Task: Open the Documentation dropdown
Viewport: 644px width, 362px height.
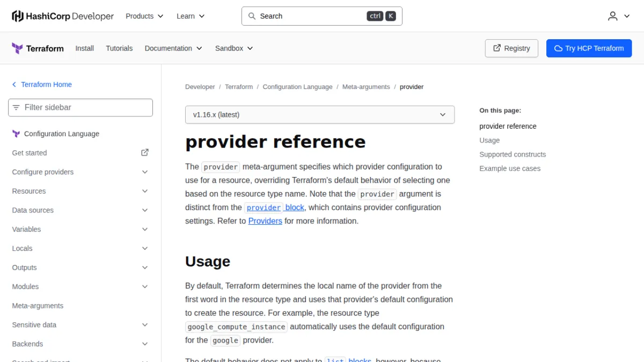Action: pyautogui.click(x=173, y=48)
